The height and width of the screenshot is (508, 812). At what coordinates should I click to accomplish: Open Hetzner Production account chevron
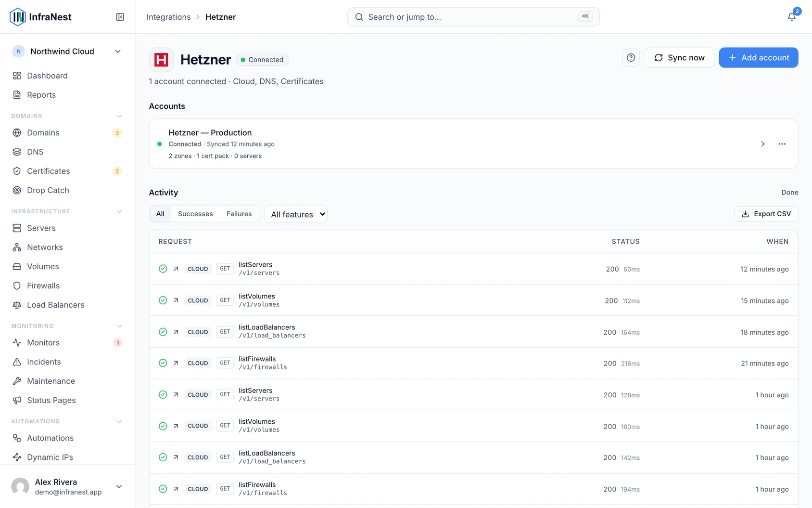click(762, 144)
